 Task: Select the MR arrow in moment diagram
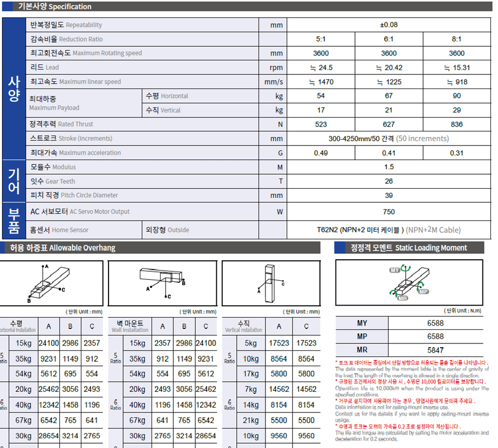(392, 294)
